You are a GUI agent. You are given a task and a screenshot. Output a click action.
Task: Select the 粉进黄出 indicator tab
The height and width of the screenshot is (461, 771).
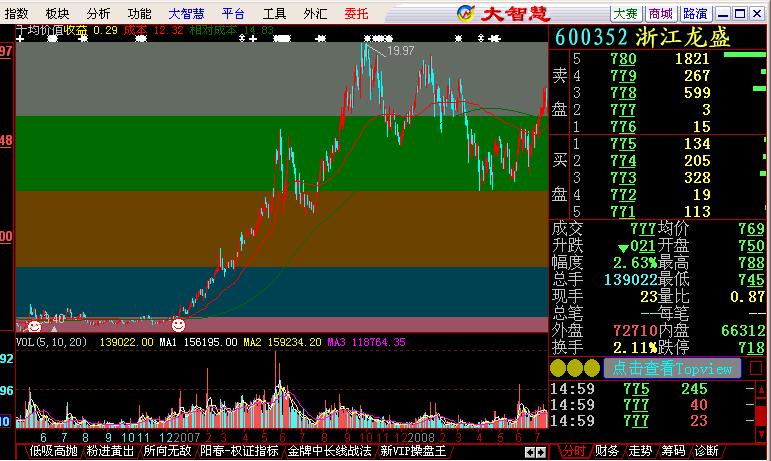point(110,451)
